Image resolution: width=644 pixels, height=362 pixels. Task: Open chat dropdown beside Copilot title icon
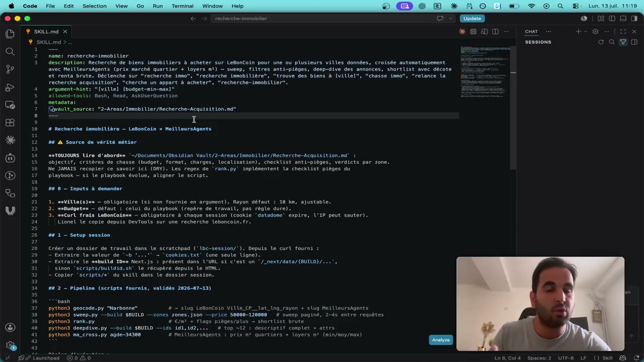pyautogui.click(x=449, y=19)
